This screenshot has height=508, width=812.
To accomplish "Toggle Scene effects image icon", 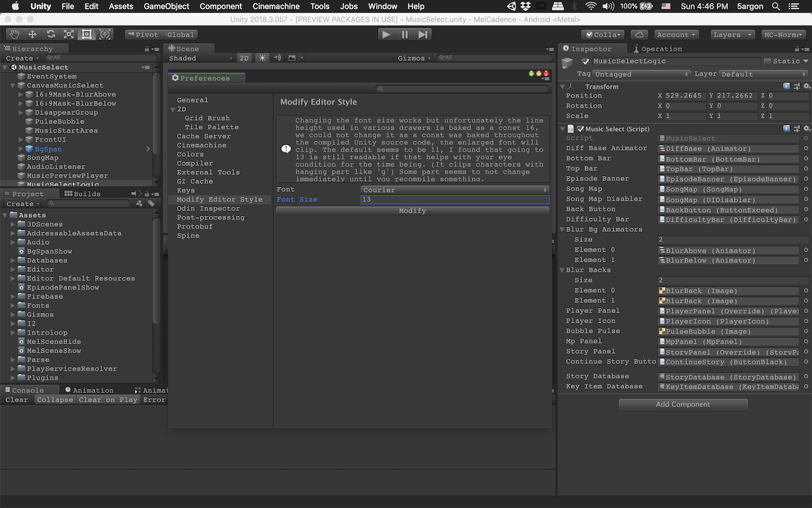I will tap(292, 58).
